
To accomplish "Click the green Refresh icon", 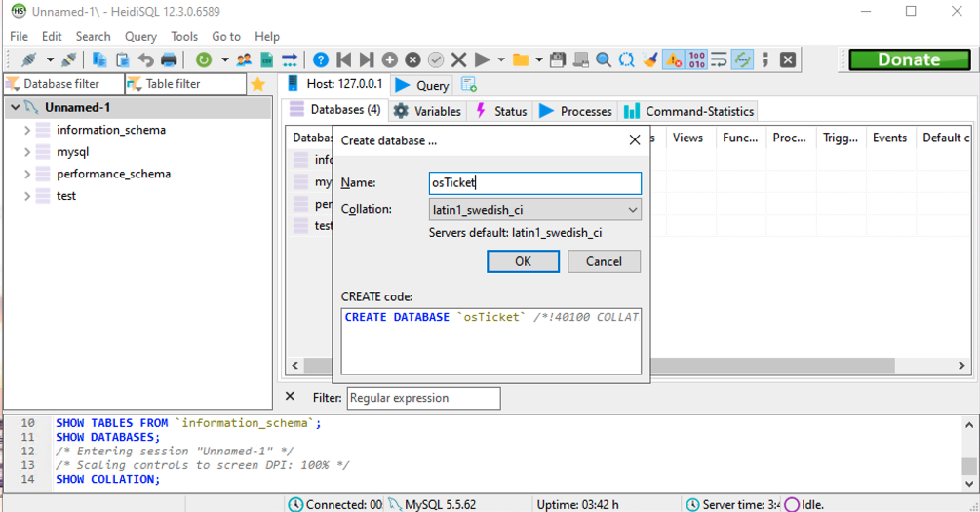I will point(204,60).
